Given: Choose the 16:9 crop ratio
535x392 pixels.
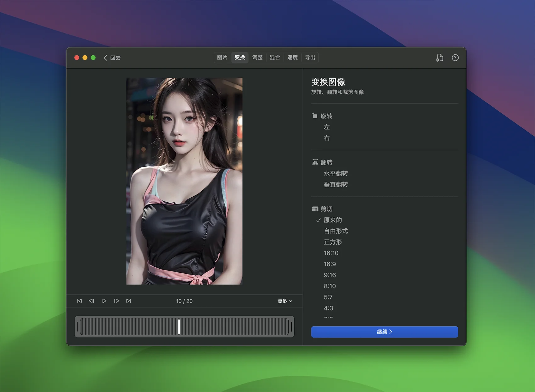Looking at the screenshot, I should [x=330, y=264].
